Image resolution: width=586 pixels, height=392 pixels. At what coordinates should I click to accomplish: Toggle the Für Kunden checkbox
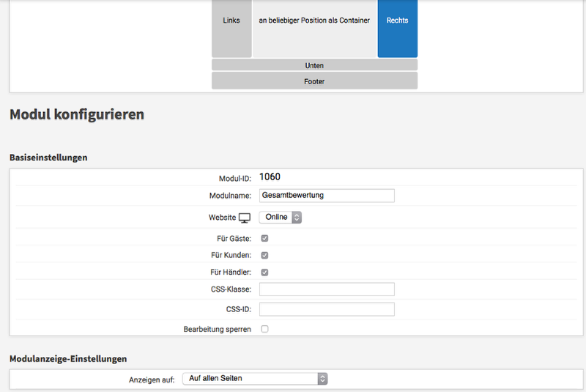click(264, 255)
